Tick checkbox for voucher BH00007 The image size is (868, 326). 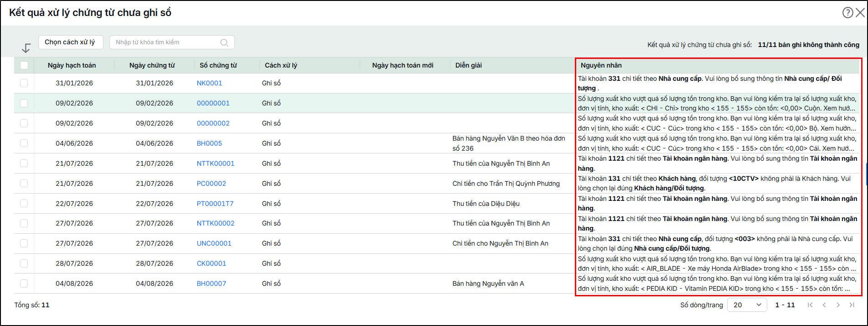coord(24,284)
